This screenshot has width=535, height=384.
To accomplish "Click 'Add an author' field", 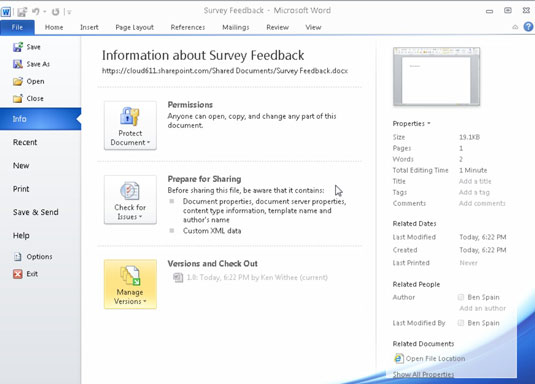I will coord(482,308).
